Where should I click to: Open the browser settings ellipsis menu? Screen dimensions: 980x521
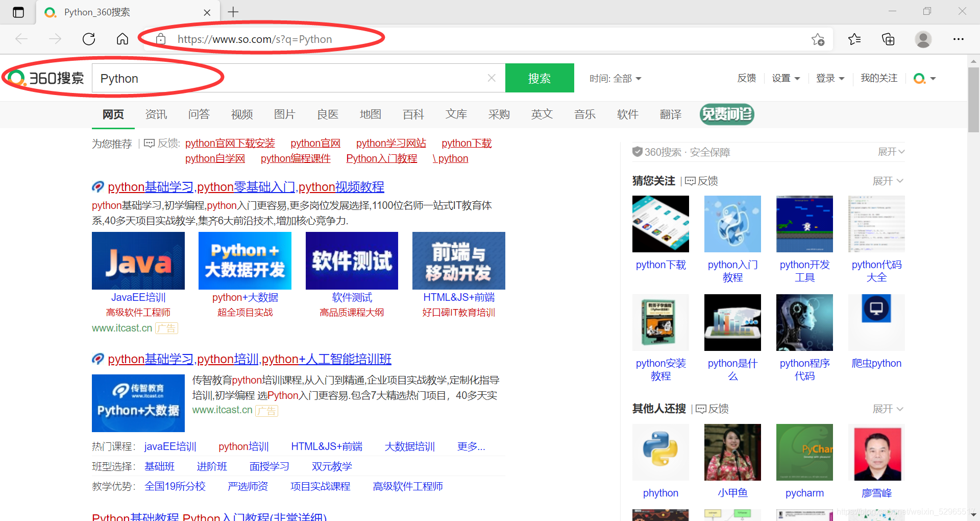[x=959, y=39]
